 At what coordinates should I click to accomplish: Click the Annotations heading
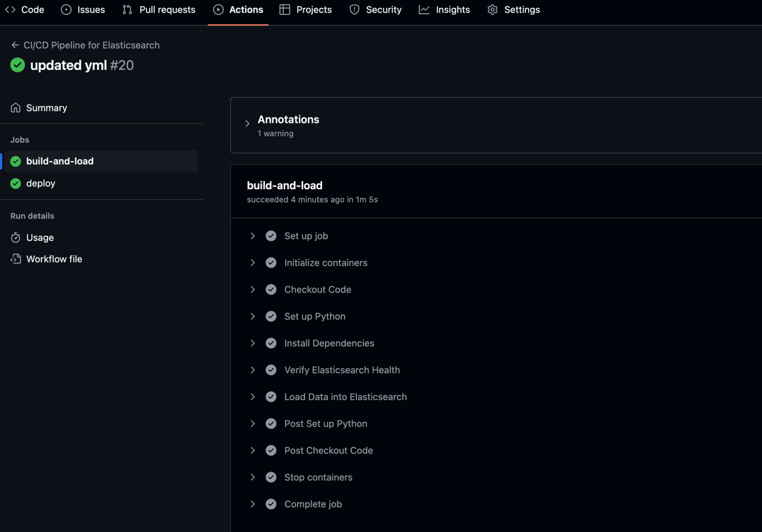288,119
